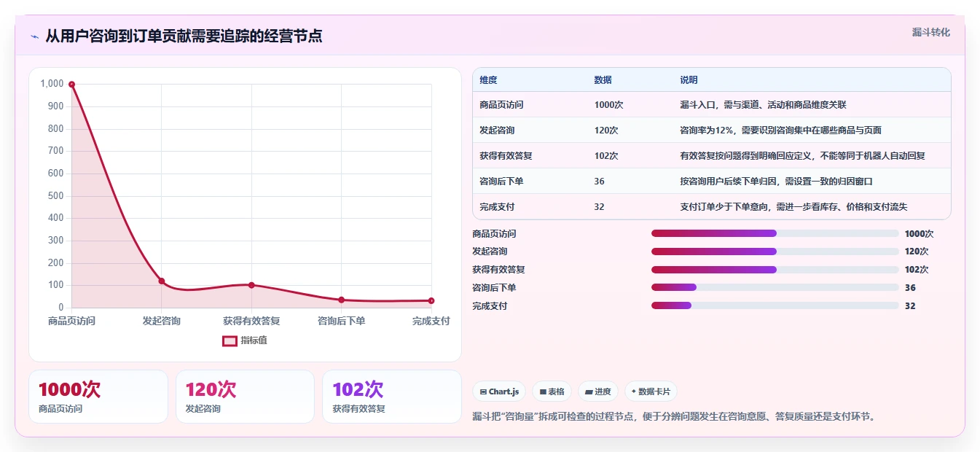This screenshot has width=980, height=452.
Task: Click the 500 y-axis tick label
Action: click(x=56, y=195)
